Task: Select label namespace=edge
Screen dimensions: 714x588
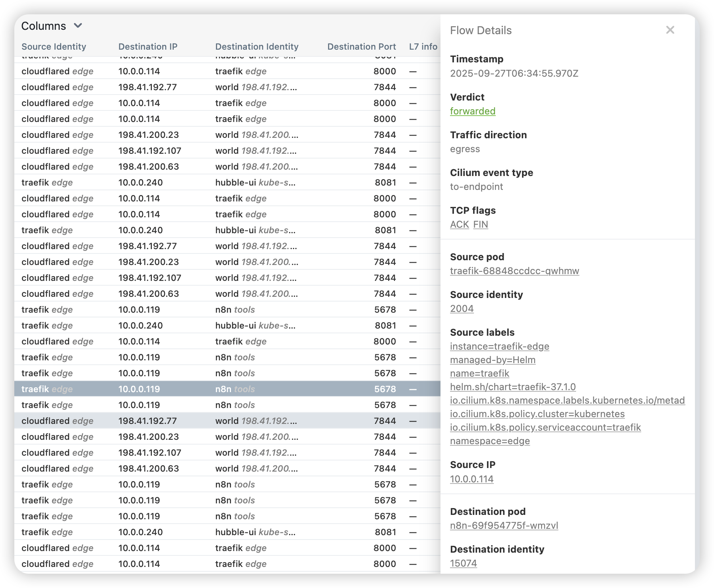Action: 490,441
